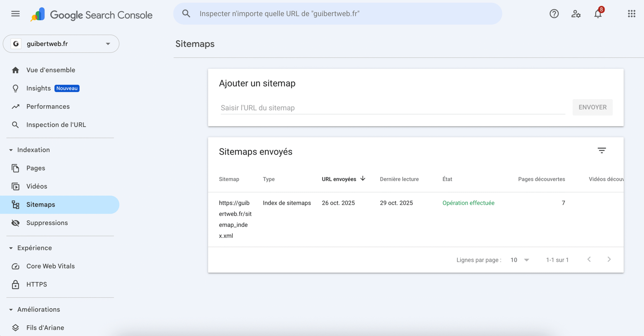This screenshot has width=644, height=336.
Task: Click the gauge Core Web Vitals icon
Action: [15, 266]
